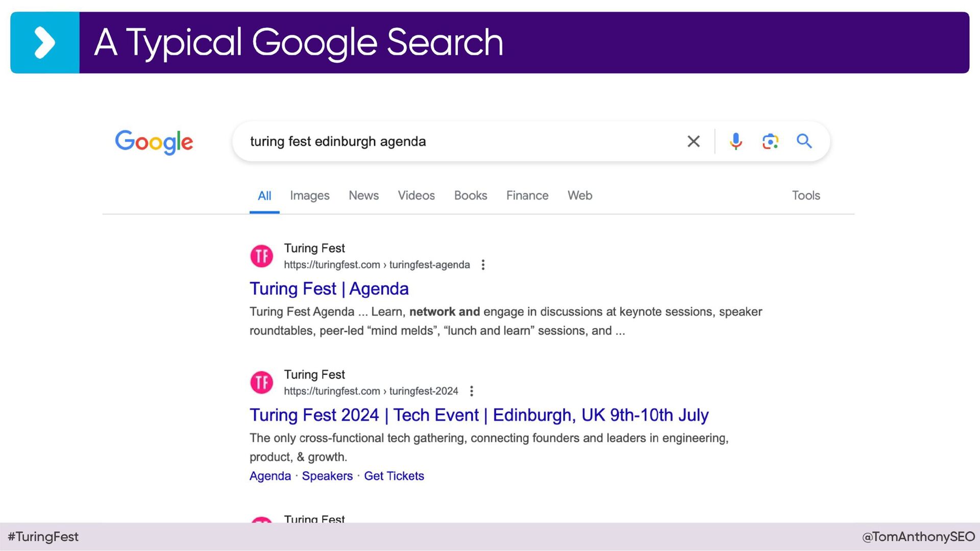Click the magnifying glass search icon
The image size is (980, 551).
click(804, 141)
